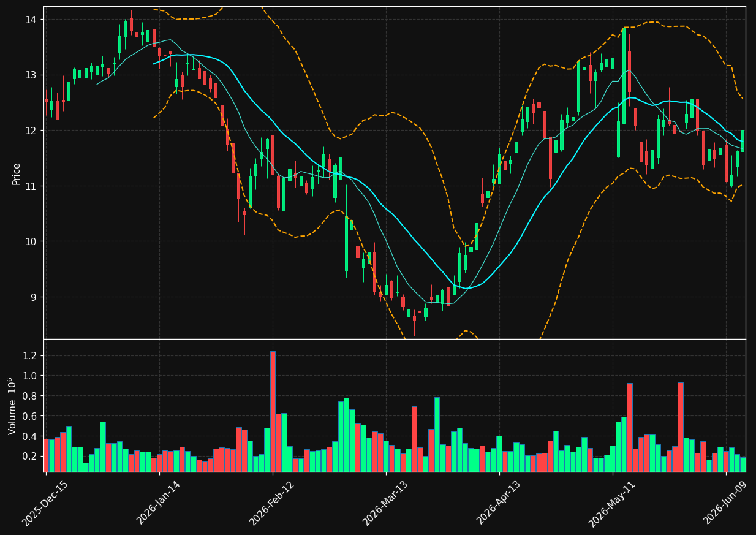Click the 2026-Jun-09 date label
The image size is (756, 535).
coord(725,503)
